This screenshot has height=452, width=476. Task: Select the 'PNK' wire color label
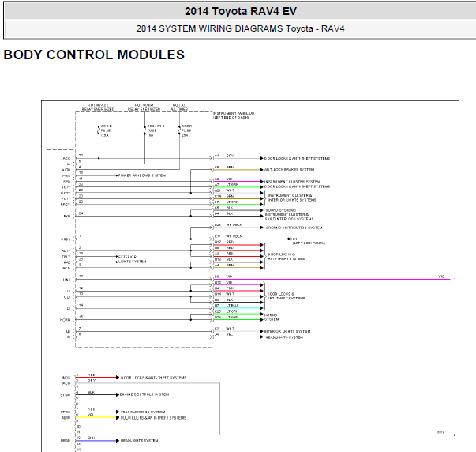(x=230, y=288)
